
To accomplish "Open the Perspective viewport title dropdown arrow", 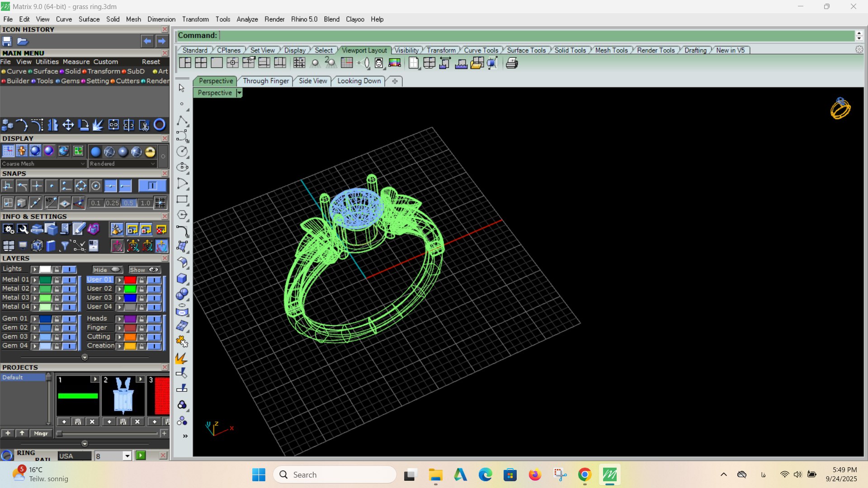I will pyautogui.click(x=240, y=93).
